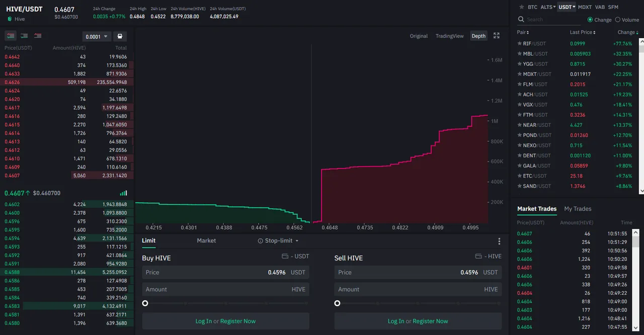The width and height of the screenshot is (644, 335).
Task: Favorite the MDXT/USDT pair star
Action: click(519, 74)
